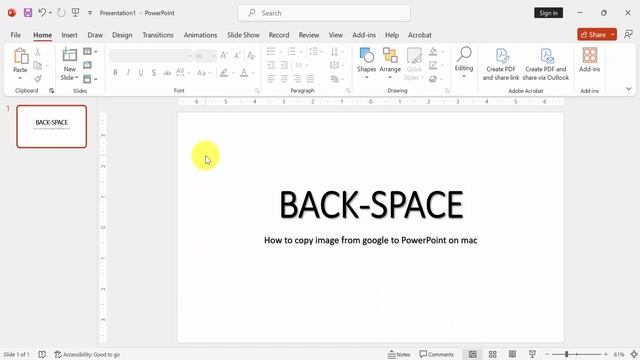Customize Quick Access Toolbar dropdown

click(90, 13)
